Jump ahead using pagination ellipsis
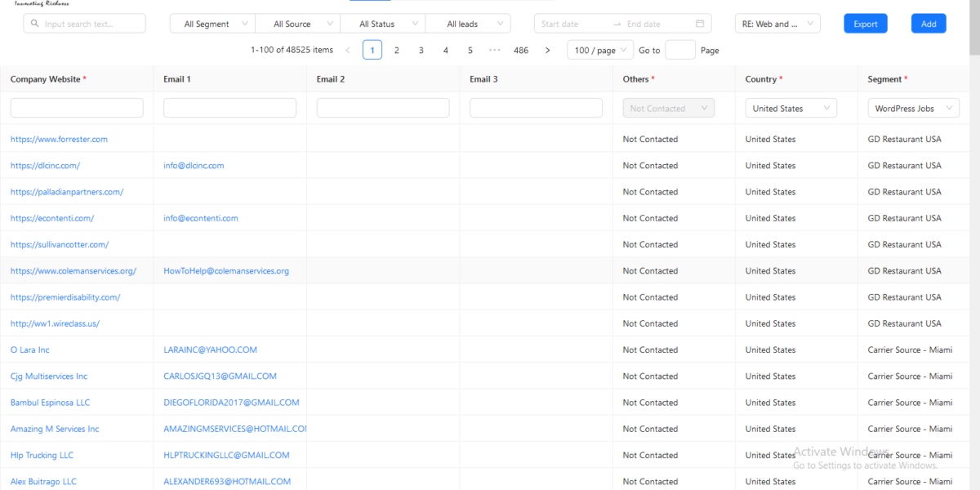The height and width of the screenshot is (490, 980). point(494,51)
